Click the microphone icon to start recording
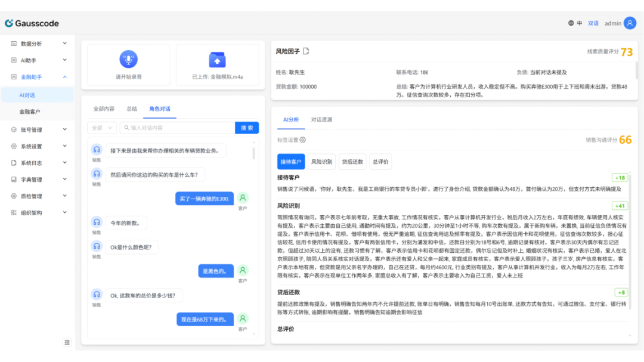Screen dimensions: 644x362 point(128,60)
